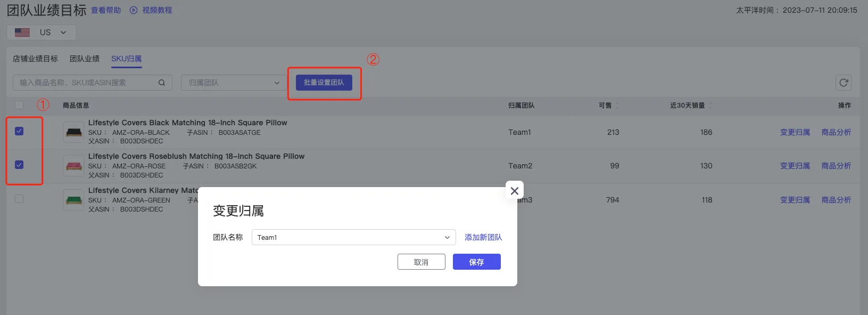
Task: Click 商品分析 for AMZ-ORA-ROSE row
Action: click(836, 166)
